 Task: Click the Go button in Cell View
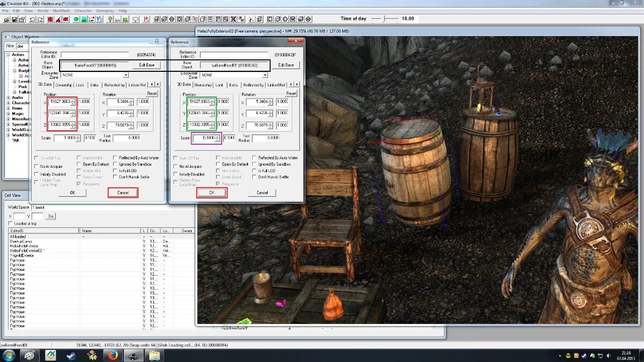50,216
